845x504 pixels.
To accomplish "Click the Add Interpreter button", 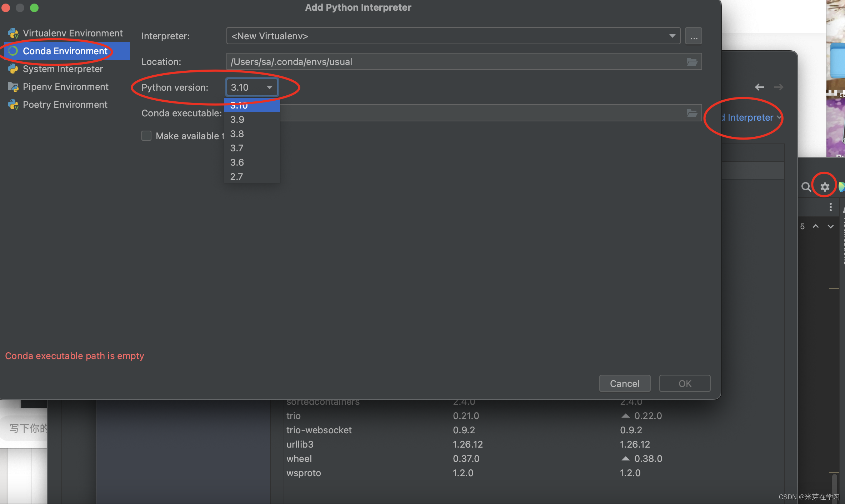I will pyautogui.click(x=748, y=117).
